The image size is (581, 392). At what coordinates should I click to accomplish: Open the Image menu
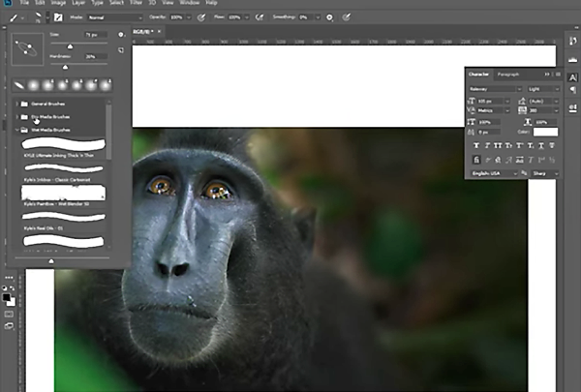click(58, 3)
